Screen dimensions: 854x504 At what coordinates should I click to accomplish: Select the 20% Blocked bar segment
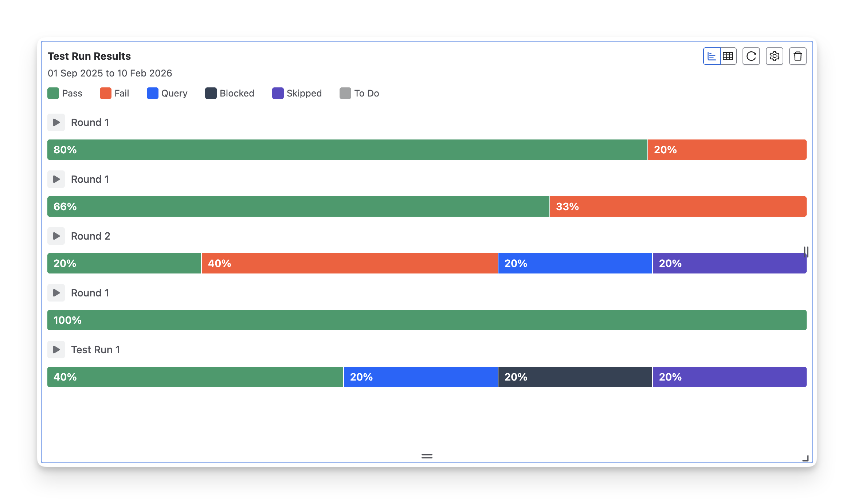pyautogui.click(x=575, y=377)
